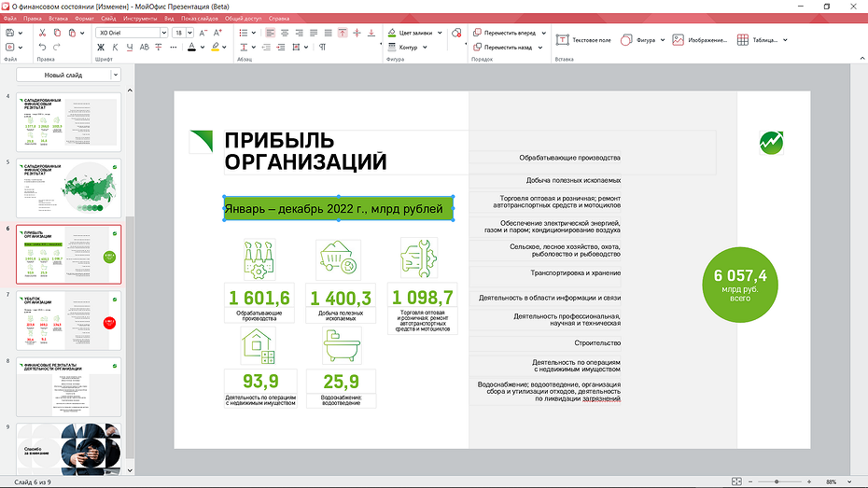
Task: Open the font size 18 dropdown
Action: (x=189, y=34)
